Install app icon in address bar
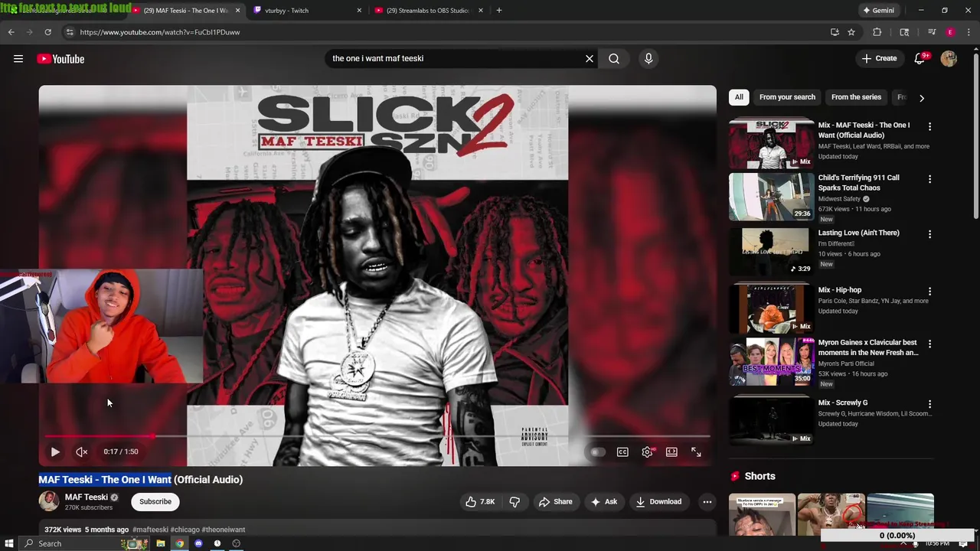980x551 pixels. point(835,32)
